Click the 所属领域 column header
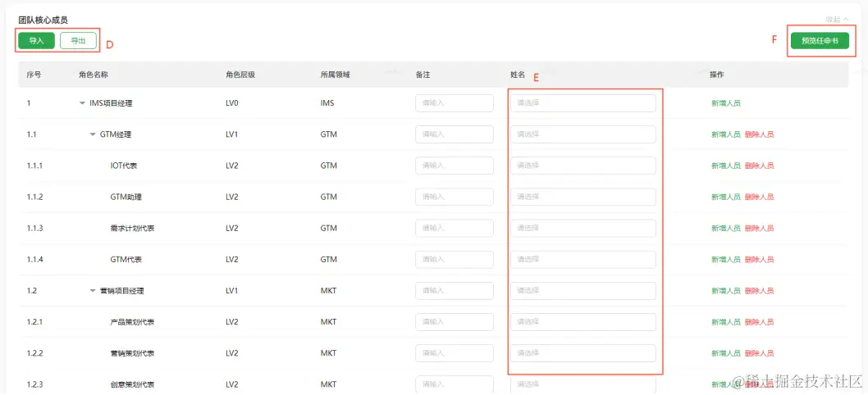This screenshot has height=395, width=868. coord(335,75)
